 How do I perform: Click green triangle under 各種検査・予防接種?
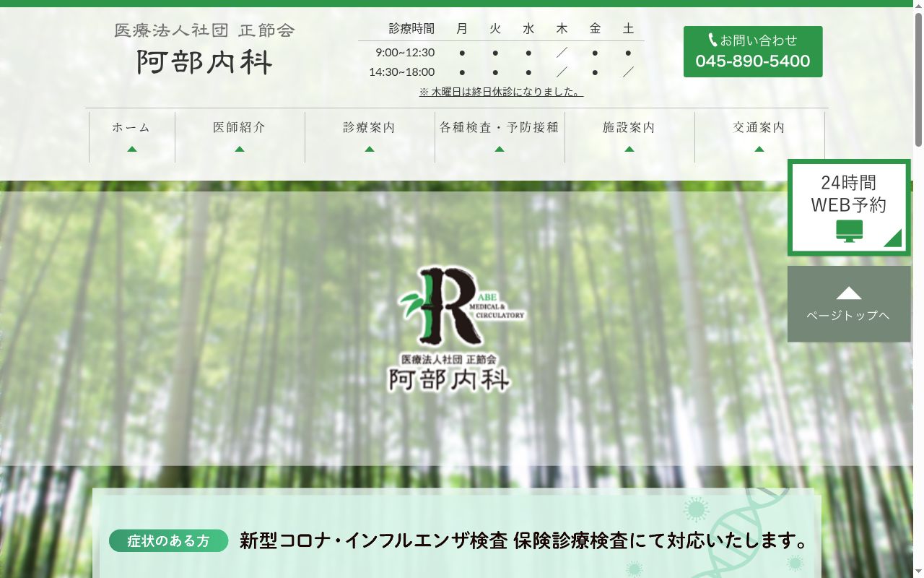500,149
